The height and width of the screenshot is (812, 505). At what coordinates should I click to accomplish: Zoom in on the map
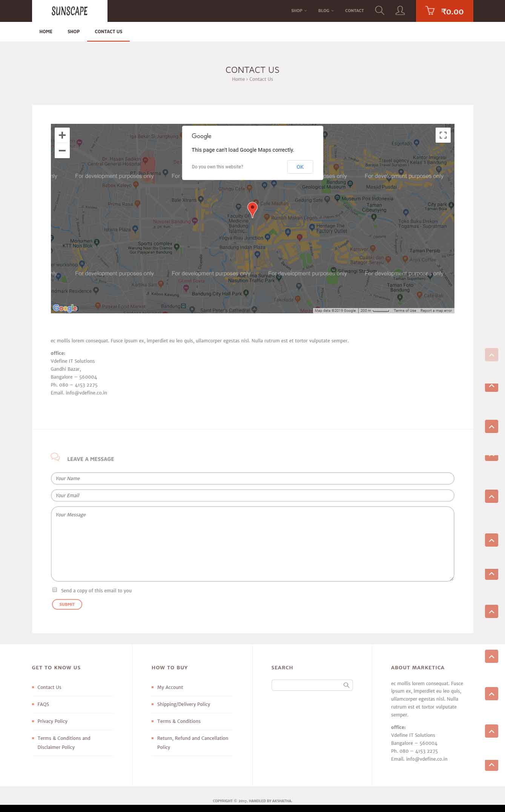click(x=62, y=135)
